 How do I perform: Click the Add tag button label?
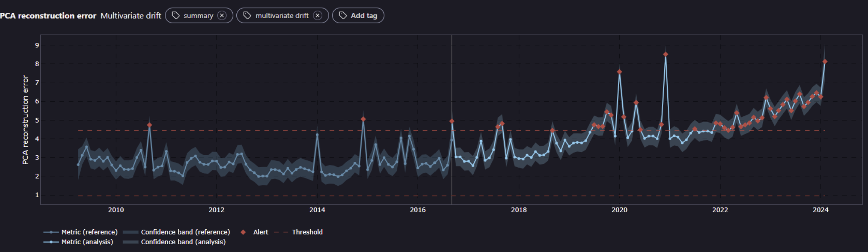[364, 15]
